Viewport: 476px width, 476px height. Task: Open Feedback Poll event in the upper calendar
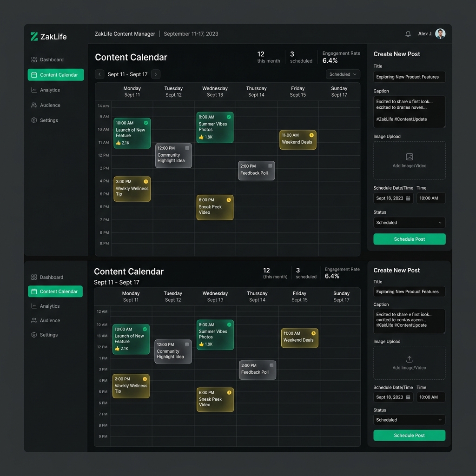[257, 171]
